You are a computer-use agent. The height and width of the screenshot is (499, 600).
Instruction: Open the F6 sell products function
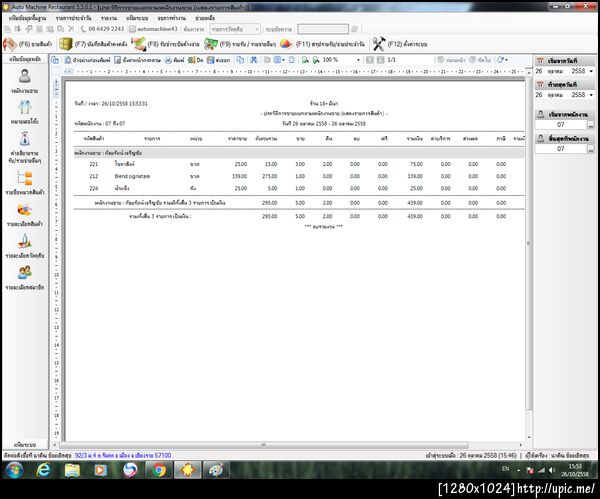click(28, 44)
